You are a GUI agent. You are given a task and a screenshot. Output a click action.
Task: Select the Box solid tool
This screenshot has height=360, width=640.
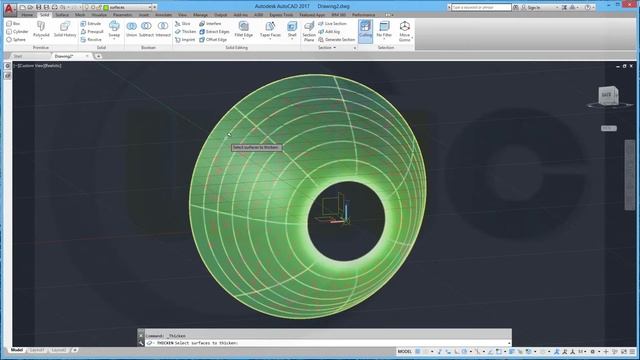(x=13, y=24)
